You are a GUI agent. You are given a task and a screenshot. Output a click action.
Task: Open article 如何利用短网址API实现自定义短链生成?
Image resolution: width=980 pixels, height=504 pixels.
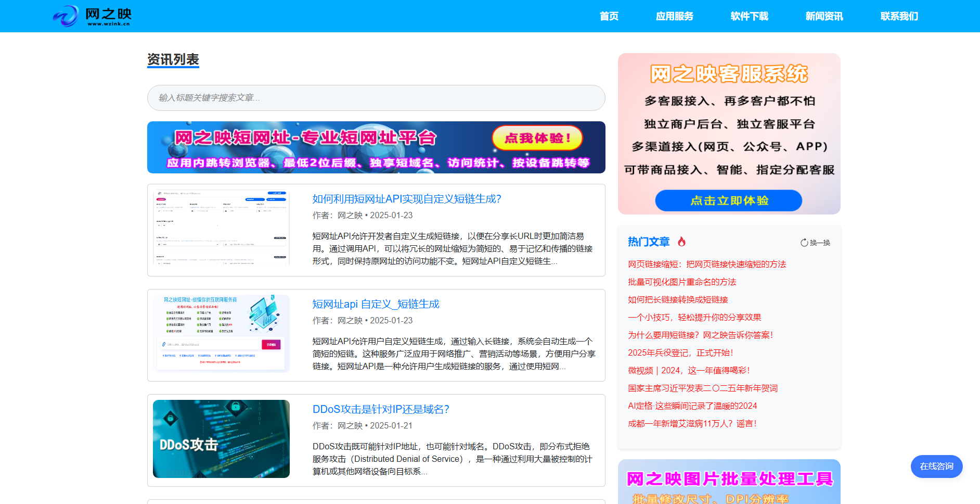coord(407,199)
